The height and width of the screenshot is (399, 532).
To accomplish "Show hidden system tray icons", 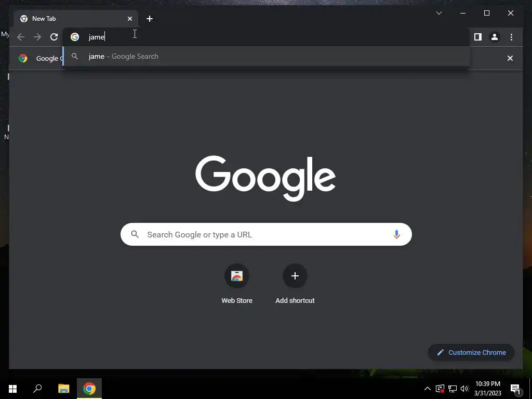I will click(x=428, y=389).
